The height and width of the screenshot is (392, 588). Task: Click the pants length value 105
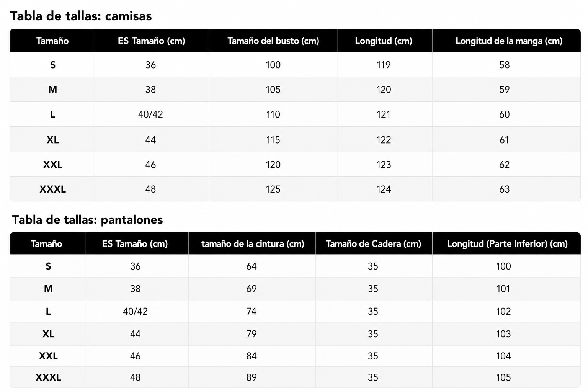click(503, 377)
